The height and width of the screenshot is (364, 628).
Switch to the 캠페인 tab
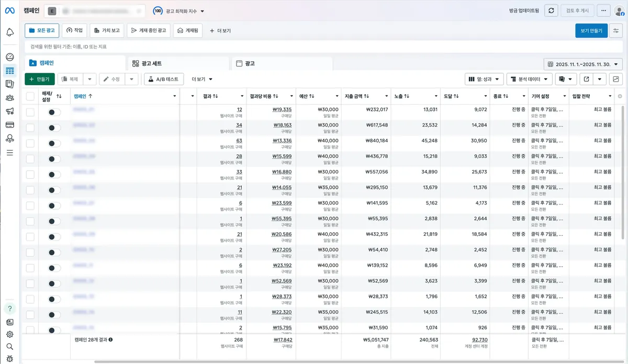pyautogui.click(x=75, y=63)
